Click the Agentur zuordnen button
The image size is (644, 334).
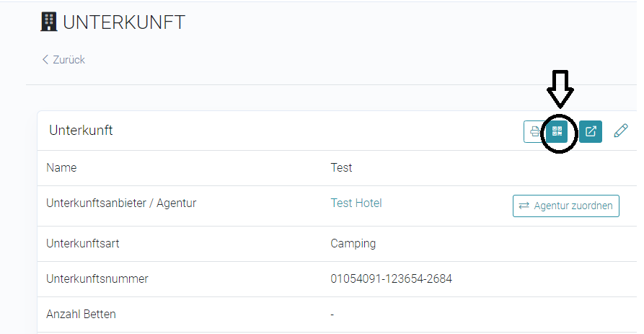565,206
